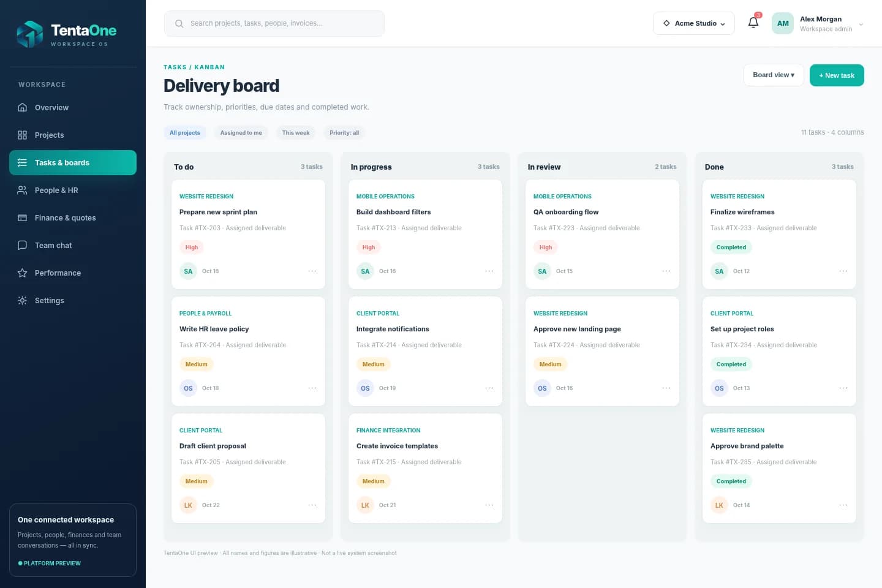882x588 pixels.
Task: Click High priority badge on Build dashboard filters
Action: point(368,247)
